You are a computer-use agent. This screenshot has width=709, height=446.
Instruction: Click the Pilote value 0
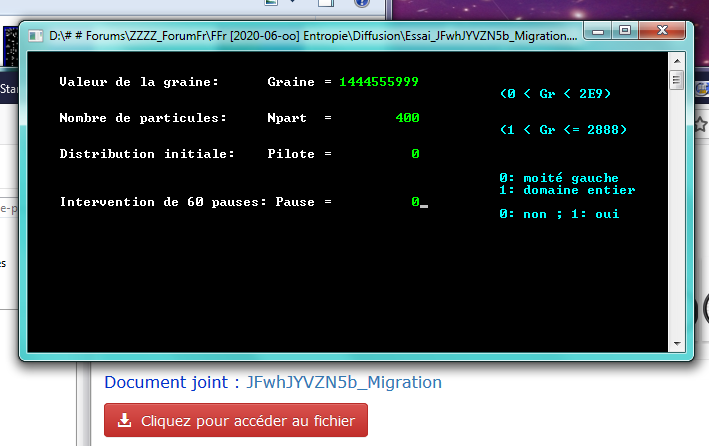click(416, 154)
